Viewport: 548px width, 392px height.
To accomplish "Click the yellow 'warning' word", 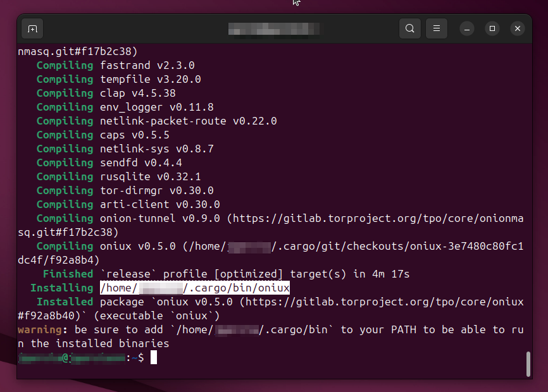I will pos(40,330).
